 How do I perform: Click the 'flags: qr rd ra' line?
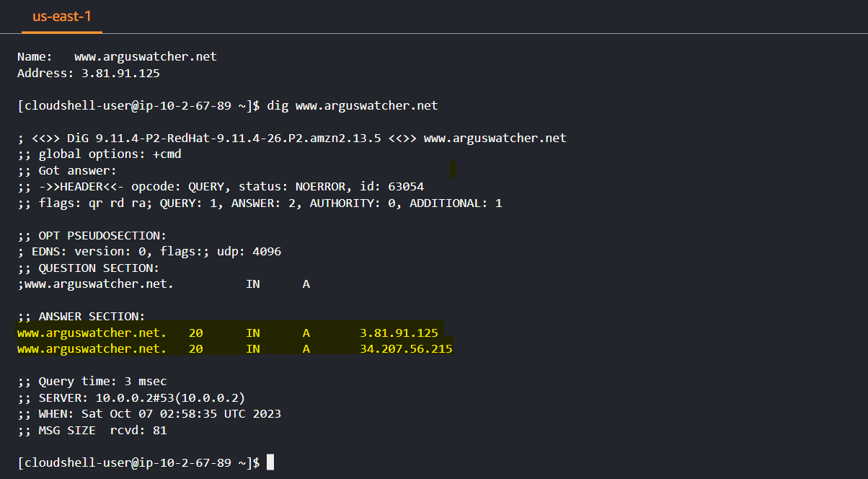pyautogui.click(x=260, y=203)
